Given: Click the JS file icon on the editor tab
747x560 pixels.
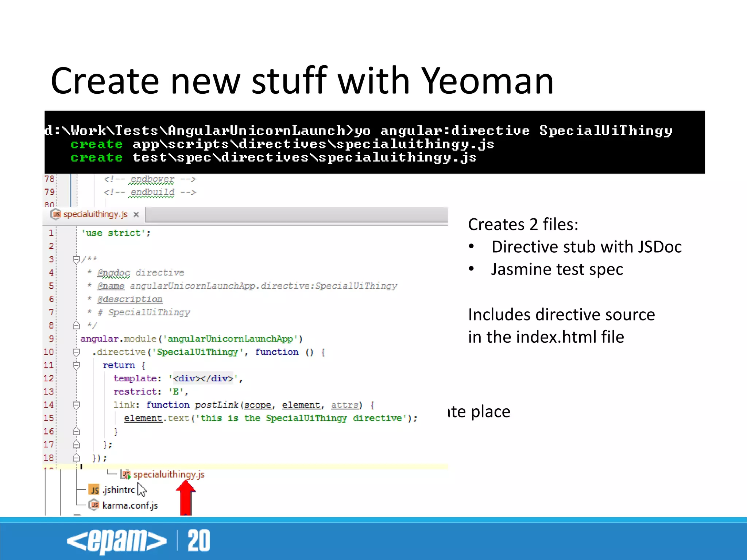Looking at the screenshot, I should pos(56,214).
